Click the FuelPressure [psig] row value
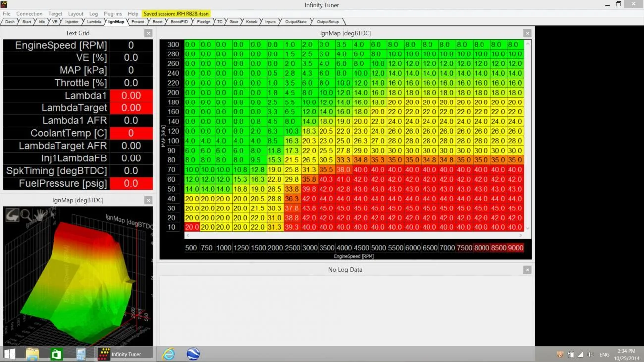The width and height of the screenshot is (644, 362). 131,184
